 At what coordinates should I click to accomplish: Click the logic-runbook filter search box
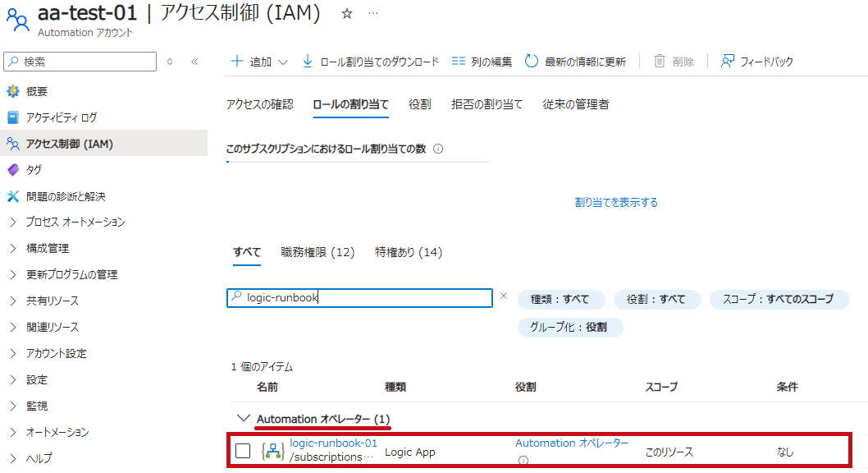(x=360, y=298)
